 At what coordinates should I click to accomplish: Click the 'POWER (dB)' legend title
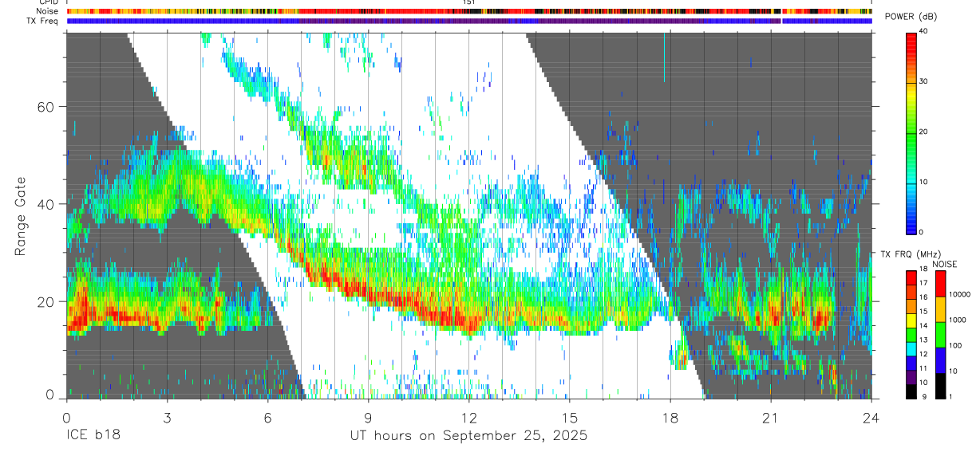pyautogui.click(x=911, y=17)
